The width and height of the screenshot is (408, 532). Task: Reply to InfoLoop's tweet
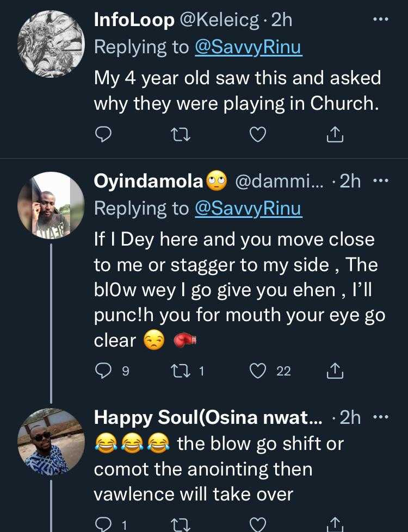point(103,134)
